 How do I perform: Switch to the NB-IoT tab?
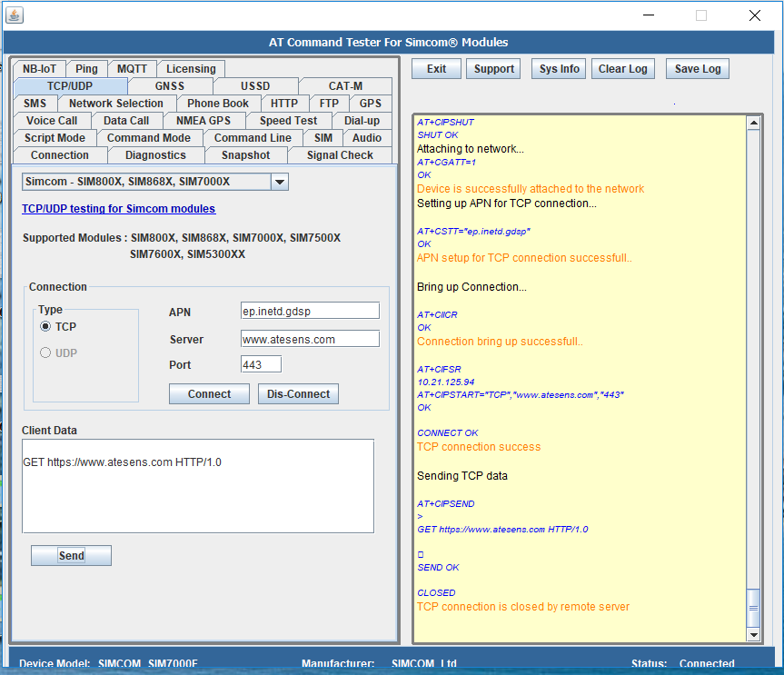pos(39,68)
